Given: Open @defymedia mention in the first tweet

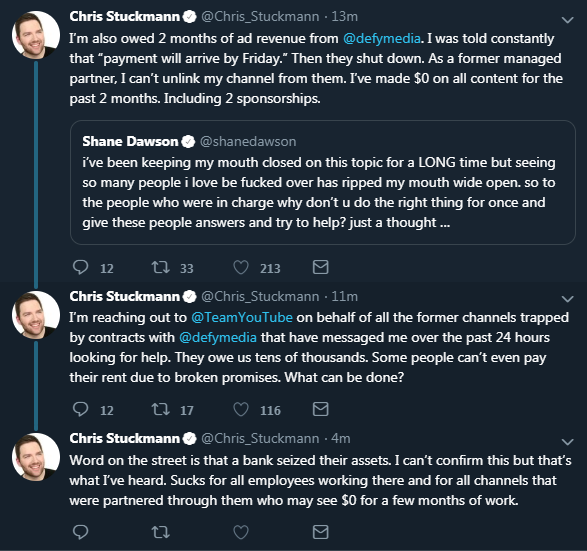Looking at the screenshot, I should pyautogui.click(x=381, y=39).
